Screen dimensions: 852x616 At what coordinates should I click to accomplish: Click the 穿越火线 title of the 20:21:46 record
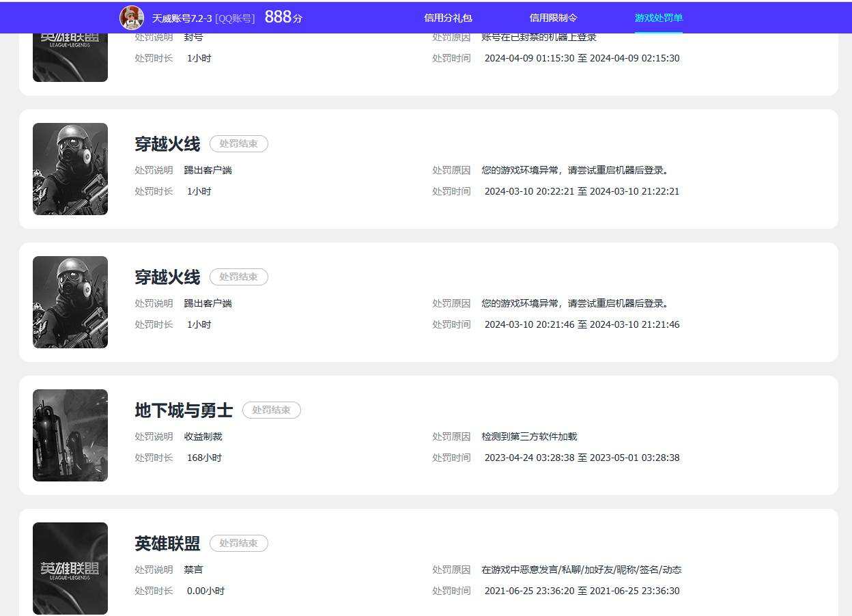(167, 277)
